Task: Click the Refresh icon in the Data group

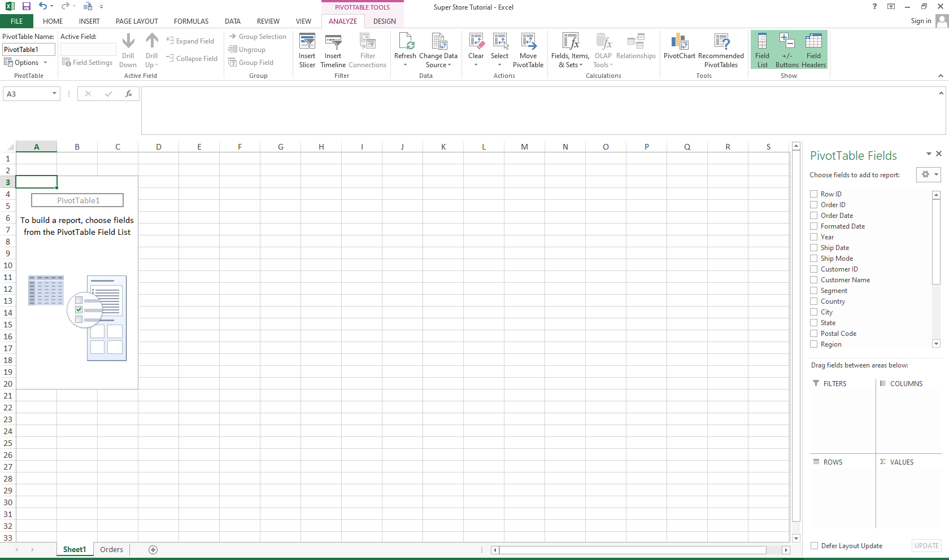Action: [x=406, y=50]
